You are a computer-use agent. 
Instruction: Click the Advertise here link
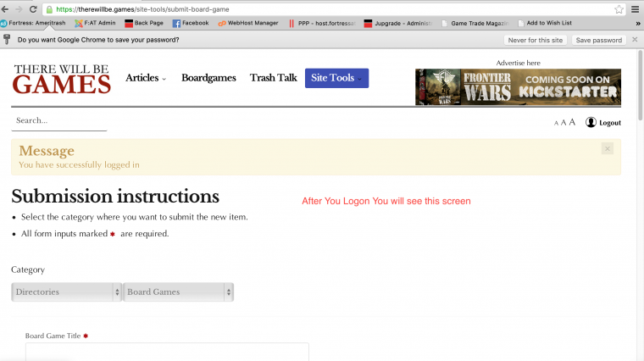click(518, 63)
